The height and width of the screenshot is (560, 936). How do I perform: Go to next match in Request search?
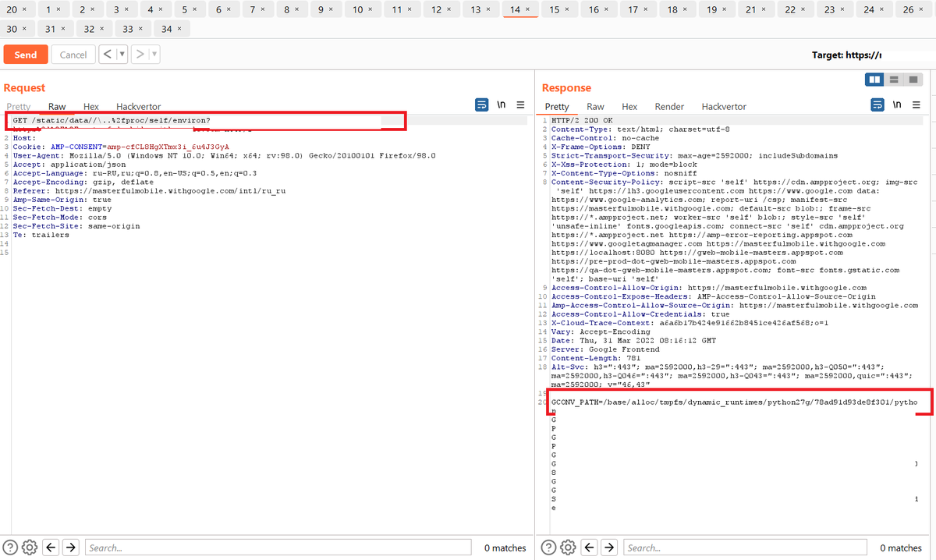click(71, 548)
